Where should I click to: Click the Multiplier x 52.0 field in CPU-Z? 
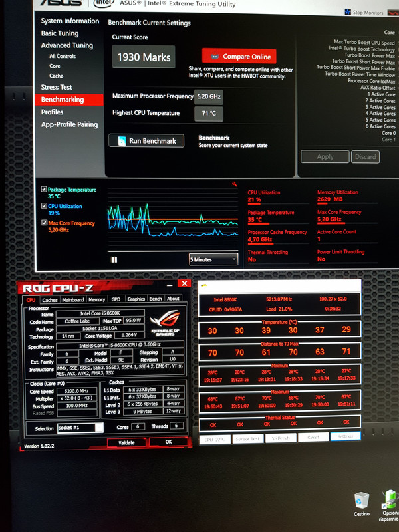[76, 398]
